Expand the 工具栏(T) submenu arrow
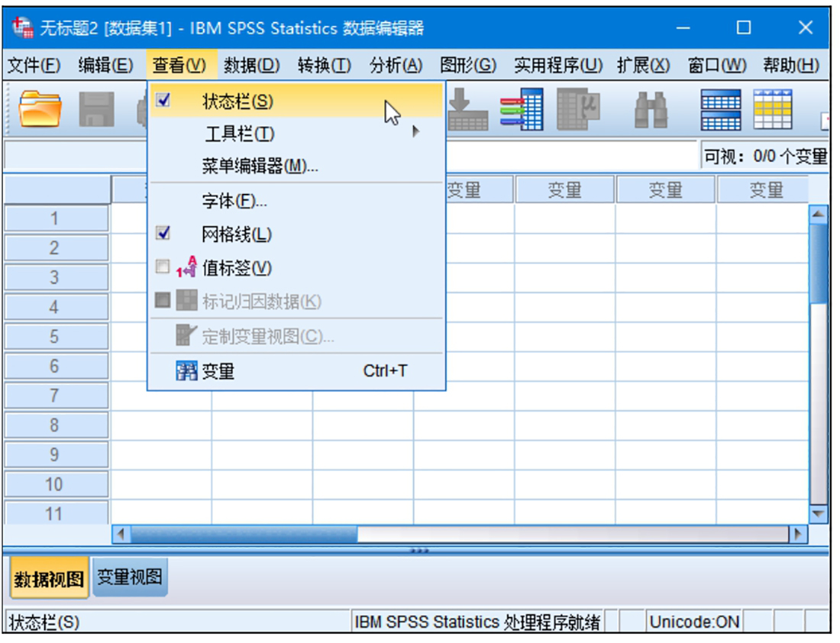840x643 pixels. [415, 131]
